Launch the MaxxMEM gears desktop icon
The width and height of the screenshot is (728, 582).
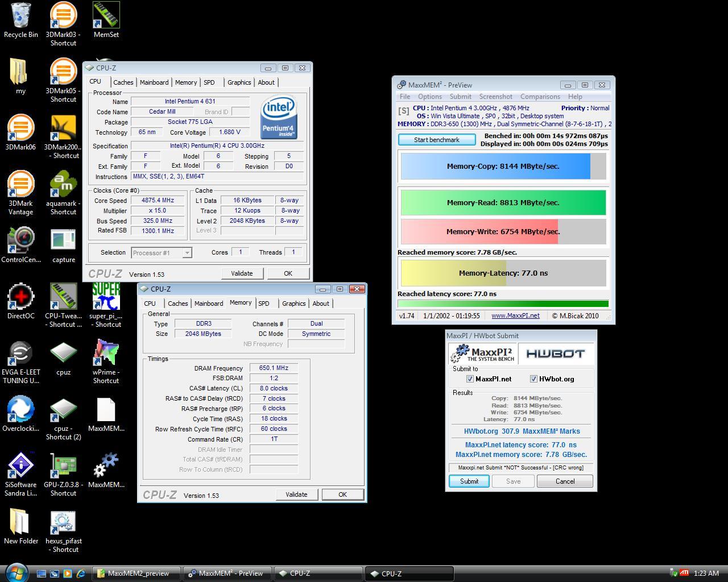[106, 470]
